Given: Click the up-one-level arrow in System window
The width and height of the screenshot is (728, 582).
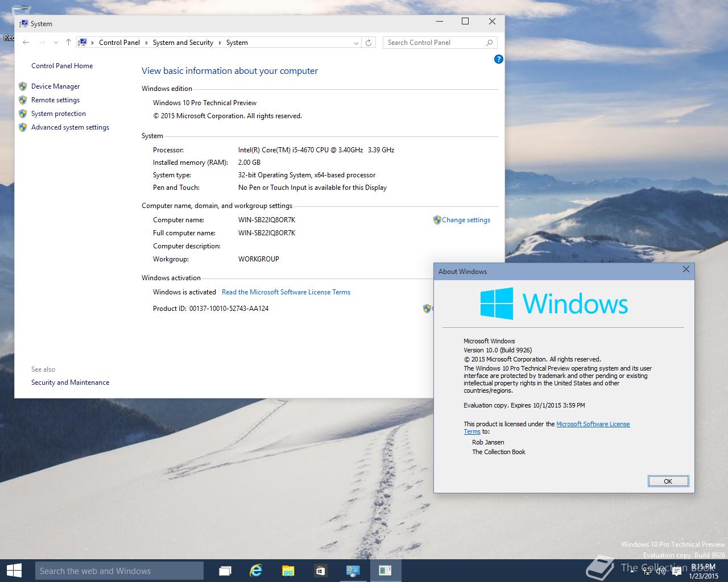Looking at the screenshot, I should tap(68, 43).
